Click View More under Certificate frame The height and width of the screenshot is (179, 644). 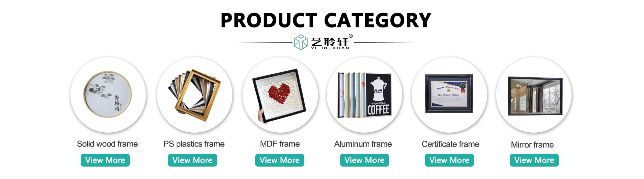pos(449,160)
